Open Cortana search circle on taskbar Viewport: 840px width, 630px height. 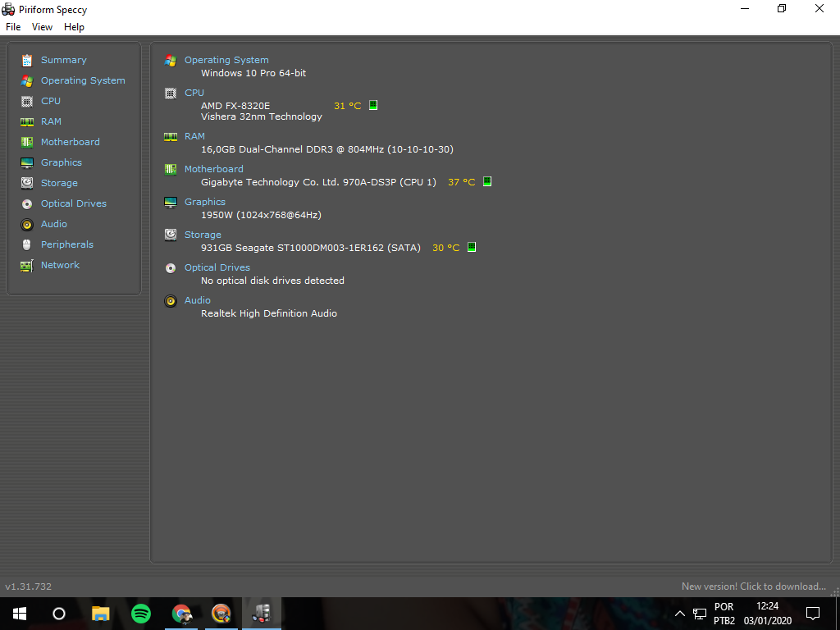click(59, 614)
